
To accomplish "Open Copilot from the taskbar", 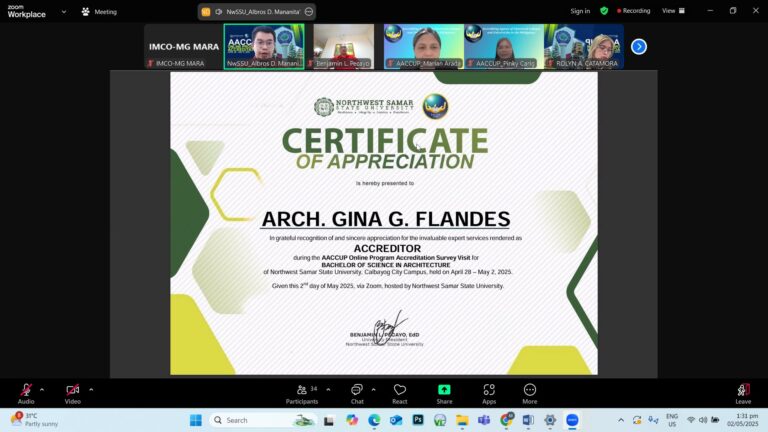I will coord(352,420).
